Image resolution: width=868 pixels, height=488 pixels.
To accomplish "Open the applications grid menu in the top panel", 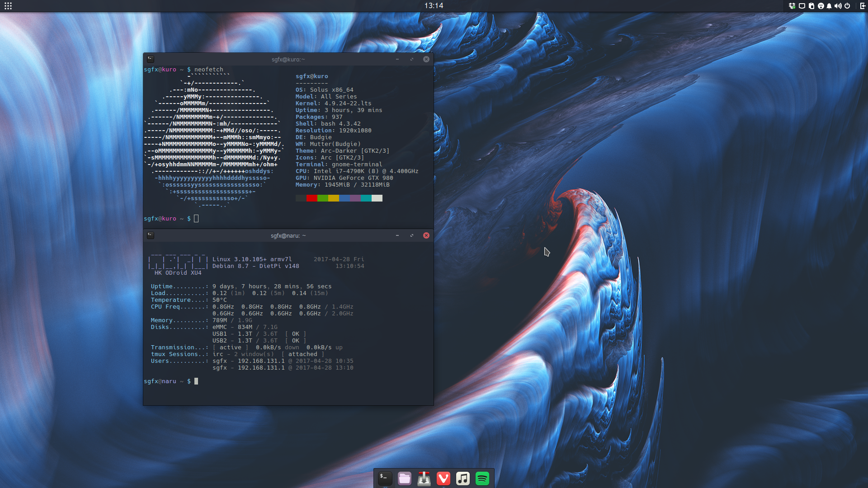I will coord(8,6).
